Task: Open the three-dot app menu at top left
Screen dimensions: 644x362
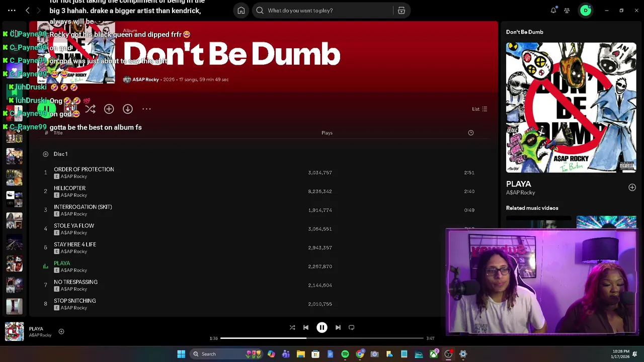Action: 12,10
